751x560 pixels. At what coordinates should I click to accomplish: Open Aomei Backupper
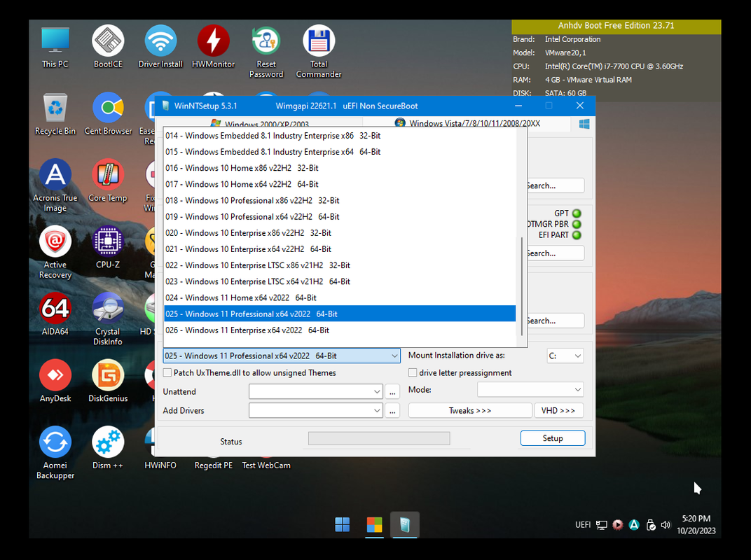(55, 454)
